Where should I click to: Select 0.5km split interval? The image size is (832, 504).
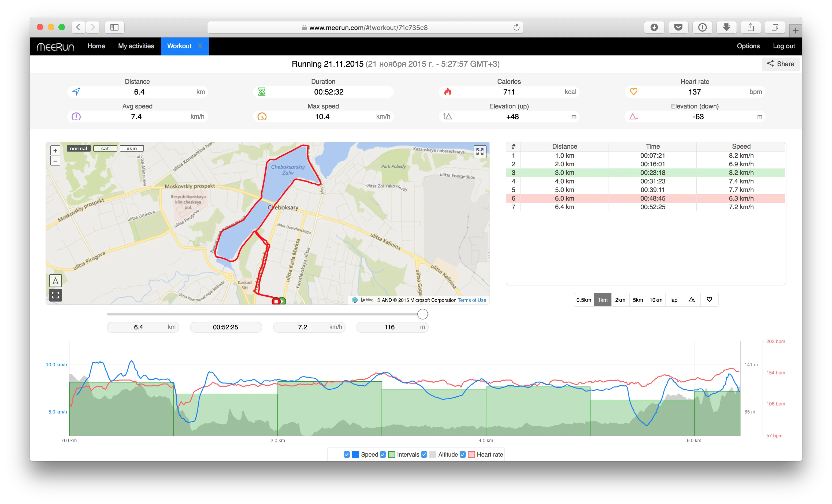tap(584, 300)
